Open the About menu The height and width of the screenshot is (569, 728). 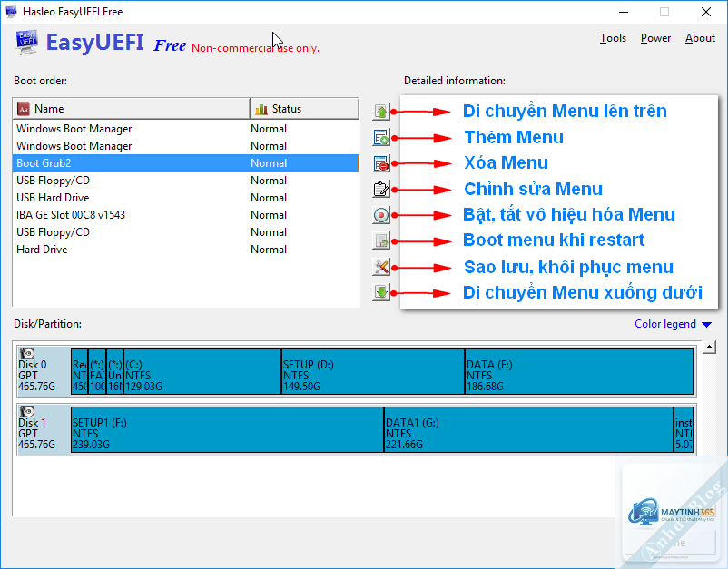click(700, 38)
